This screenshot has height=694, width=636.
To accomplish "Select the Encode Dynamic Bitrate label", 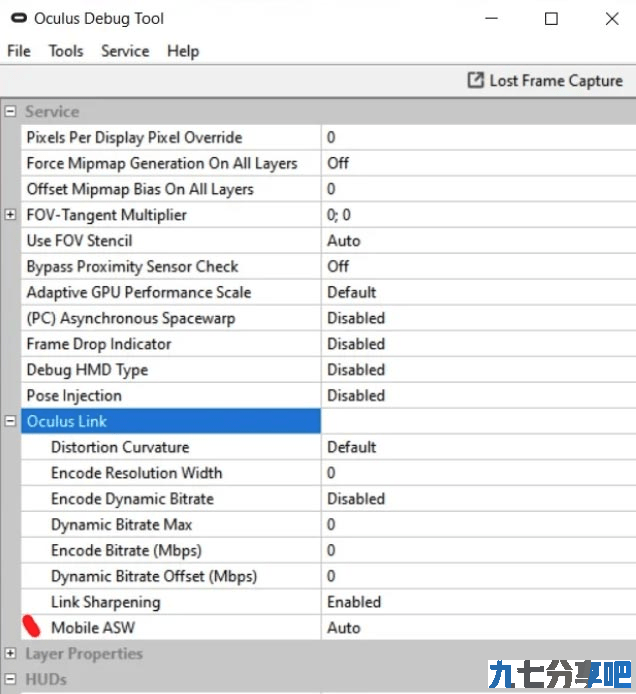I will (133, 499).
